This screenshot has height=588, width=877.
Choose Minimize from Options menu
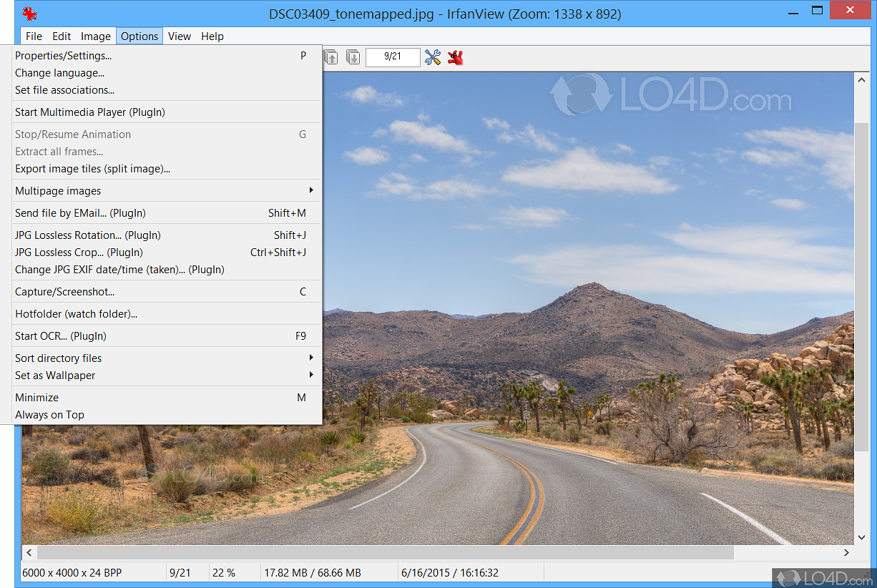pos(167,398)
